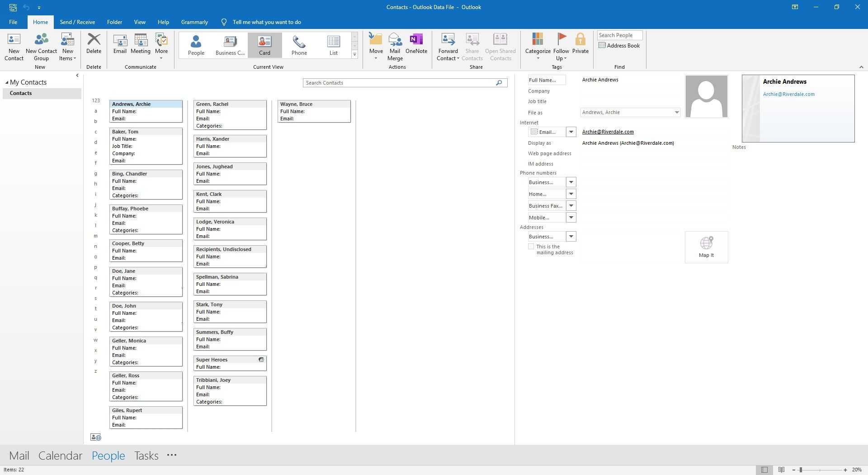Collapse the ribbon

pyautogui.click(x=861, y=67)
